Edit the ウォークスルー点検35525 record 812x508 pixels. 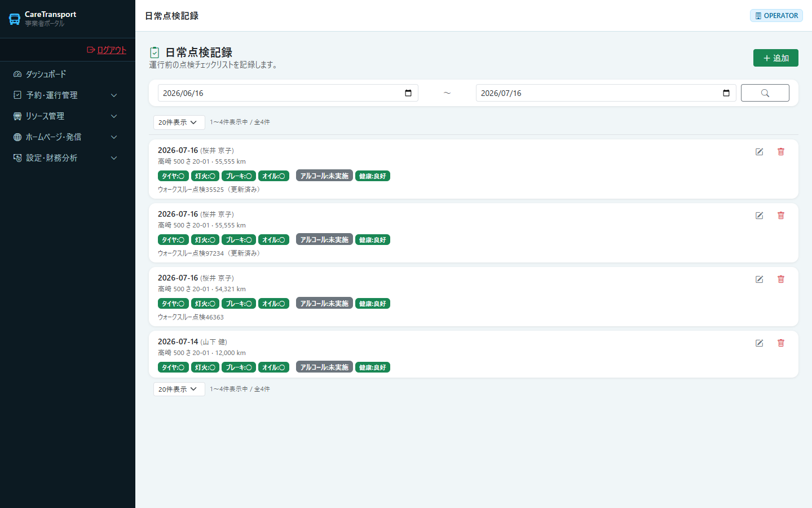tap(760, 152)
